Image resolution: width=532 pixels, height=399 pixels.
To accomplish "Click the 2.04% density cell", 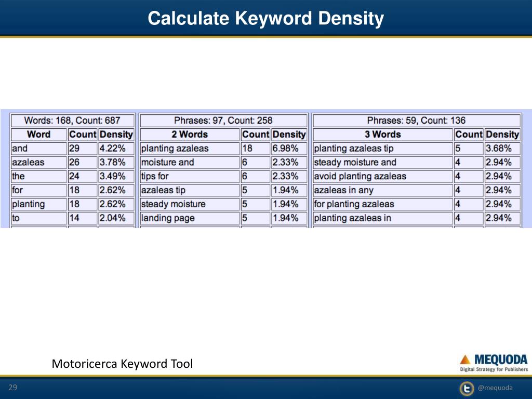I will tap(116, 218).
